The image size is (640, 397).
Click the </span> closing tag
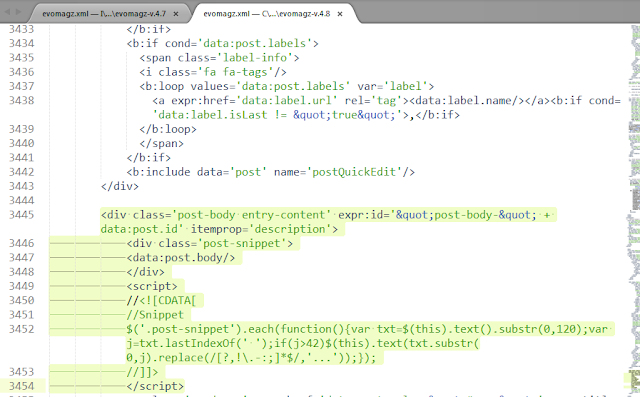162,143
